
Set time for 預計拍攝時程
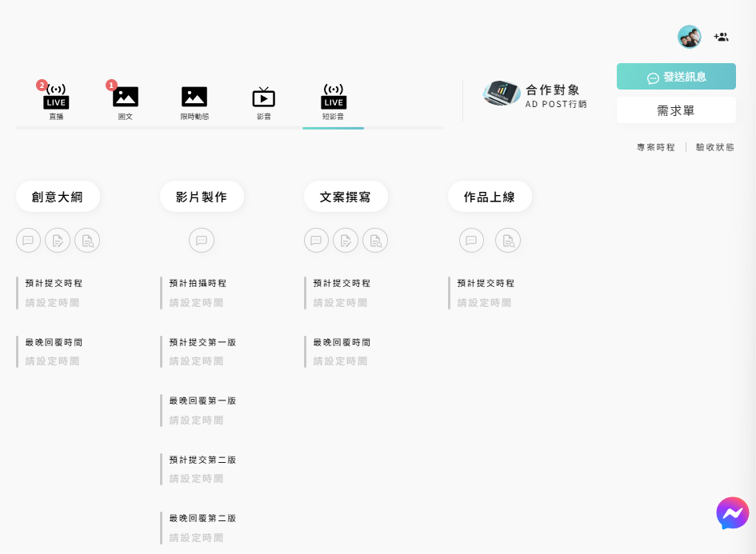pyautogui.click(x=196, y=303)
